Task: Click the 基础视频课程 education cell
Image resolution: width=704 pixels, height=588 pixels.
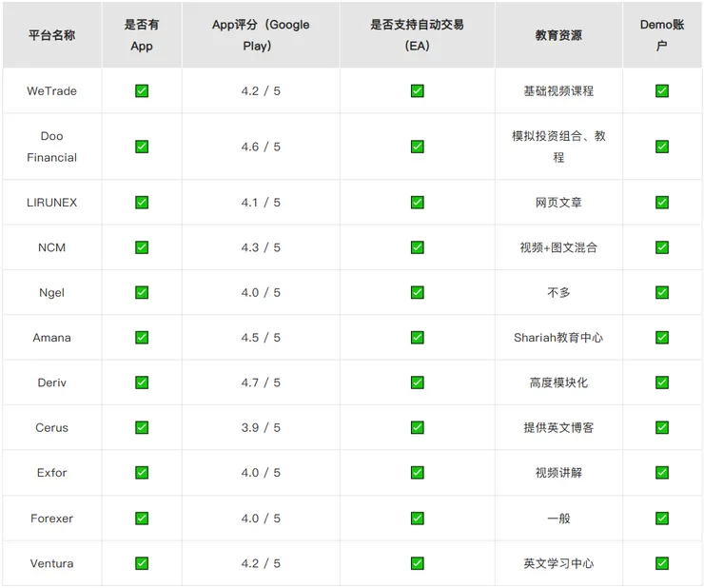Action: tap(558, 90)
